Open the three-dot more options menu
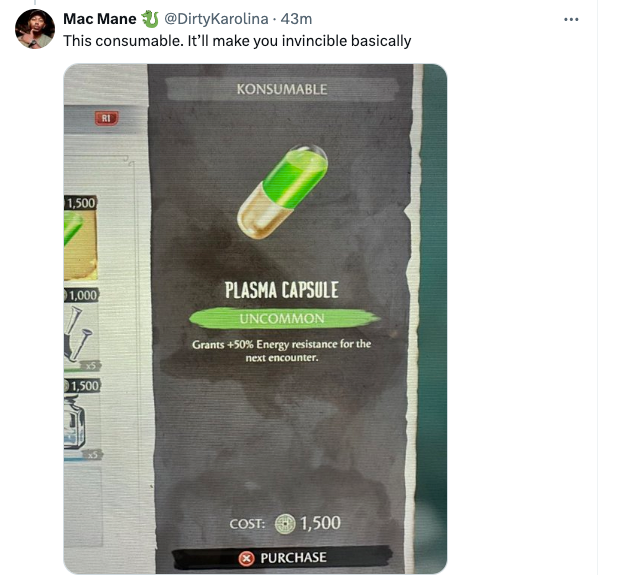This screenshot has width=617, height=575. 571,19
